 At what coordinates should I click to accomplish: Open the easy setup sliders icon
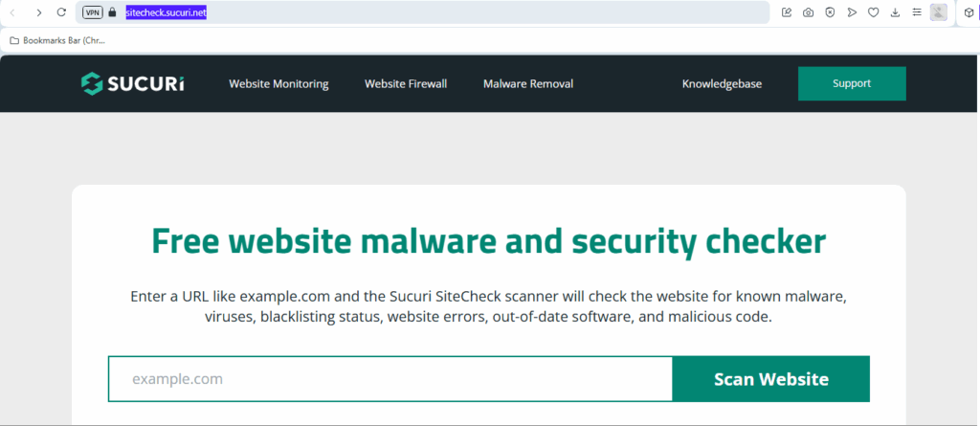[916, 12]
